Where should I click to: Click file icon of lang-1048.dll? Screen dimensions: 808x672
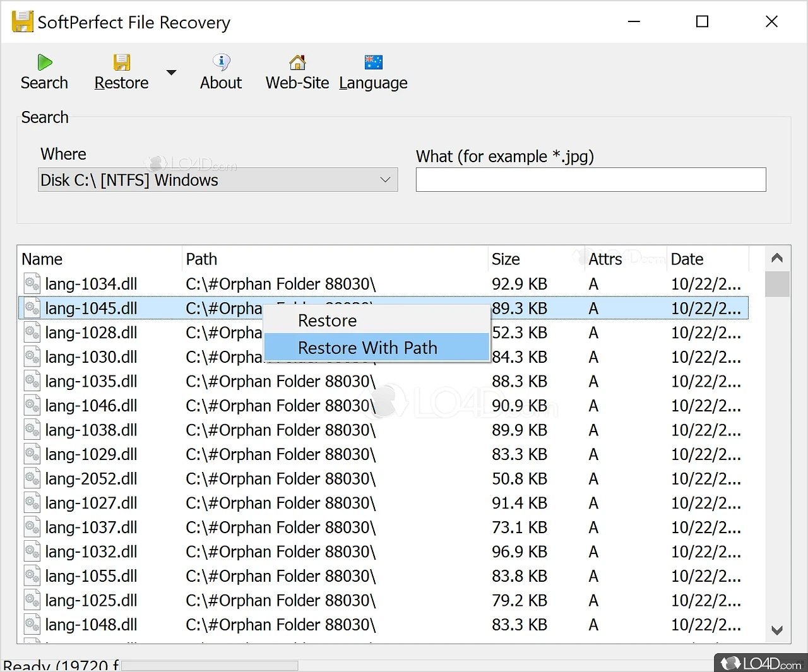32,625
